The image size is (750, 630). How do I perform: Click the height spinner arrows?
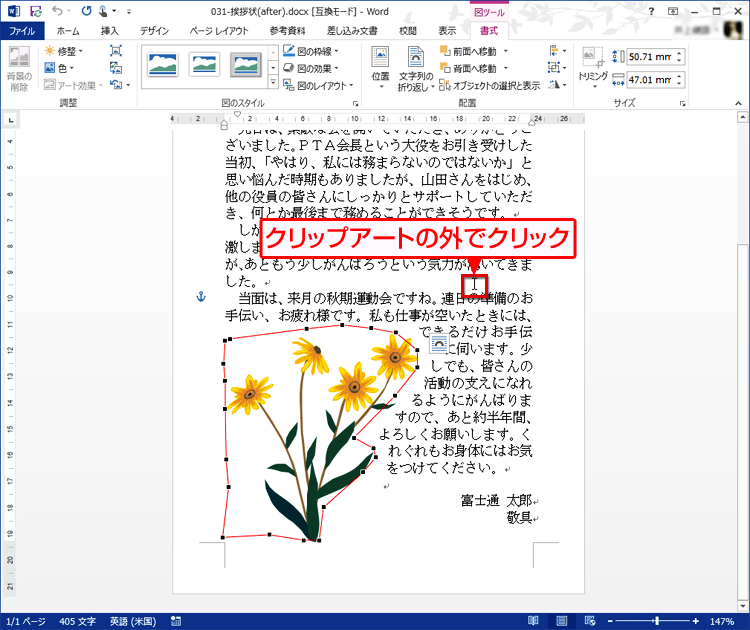click(x=679, y=56)
